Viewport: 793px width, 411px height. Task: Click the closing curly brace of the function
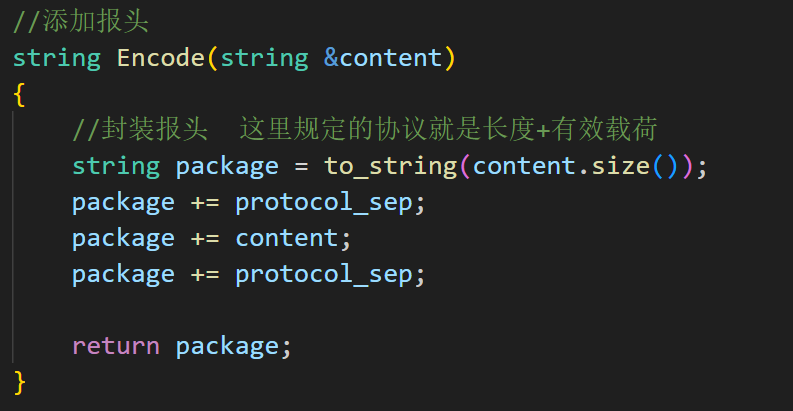pos(19,382)
